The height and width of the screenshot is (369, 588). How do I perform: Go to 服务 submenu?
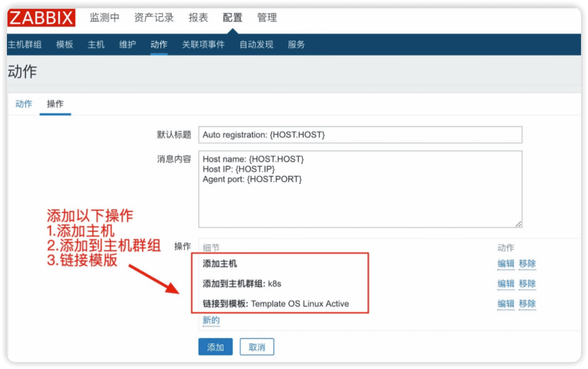(x=296, y=44)
